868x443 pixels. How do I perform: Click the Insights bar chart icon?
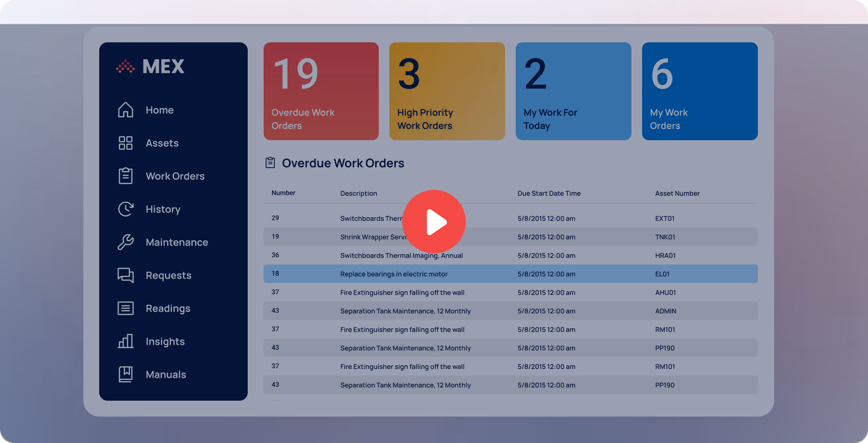tap(125, 341)
